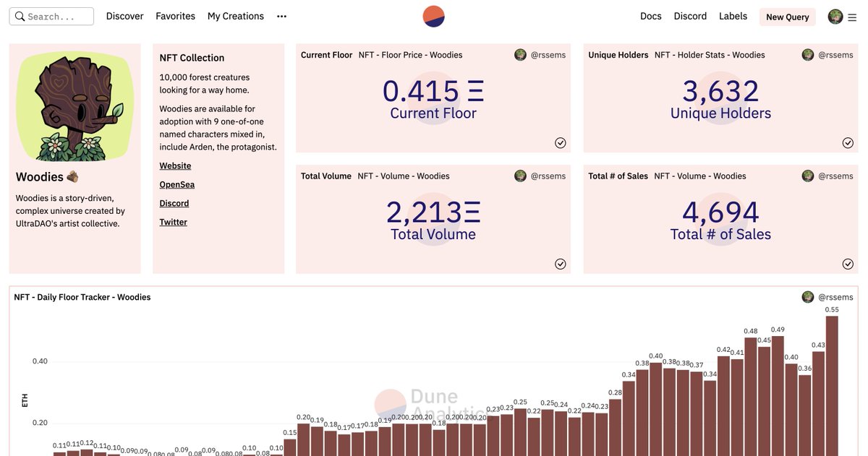This screenshot has height=456, width=868.
Task: Open the Docs link in header
Action: (x=651, y=16)
